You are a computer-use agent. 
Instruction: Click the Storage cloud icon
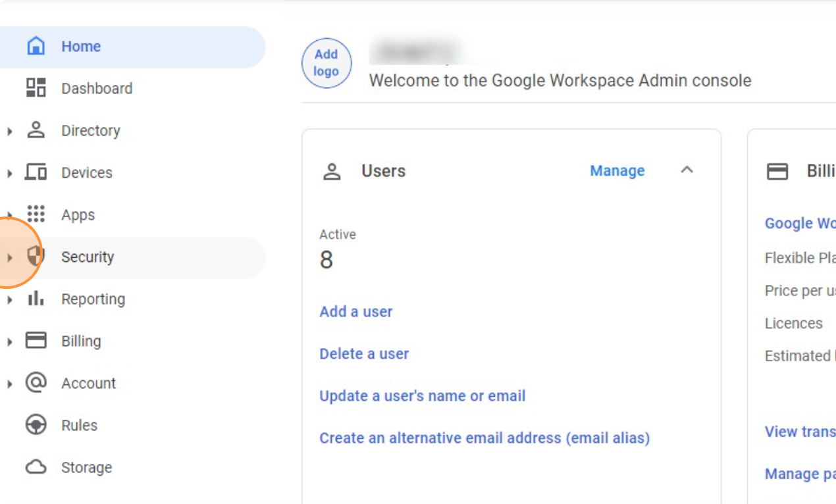pyautogui.click(x=36, y=467)
